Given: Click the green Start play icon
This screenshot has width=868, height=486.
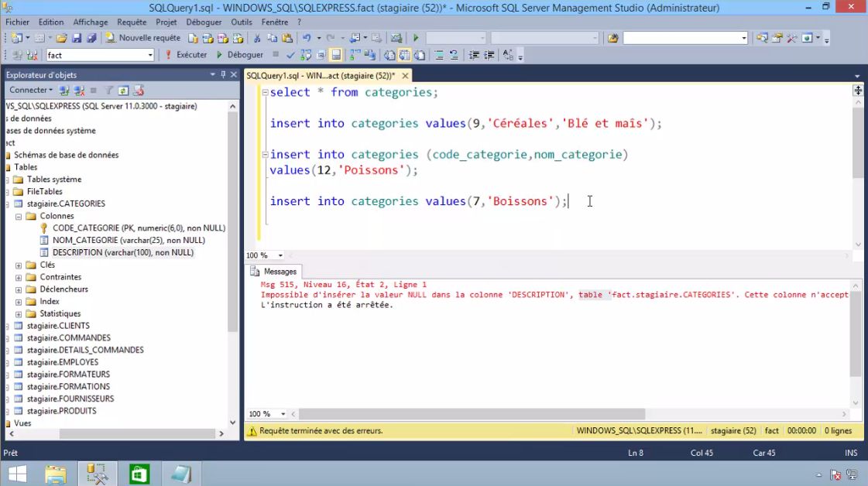Looking at the screenshot, I should (416, 38).
